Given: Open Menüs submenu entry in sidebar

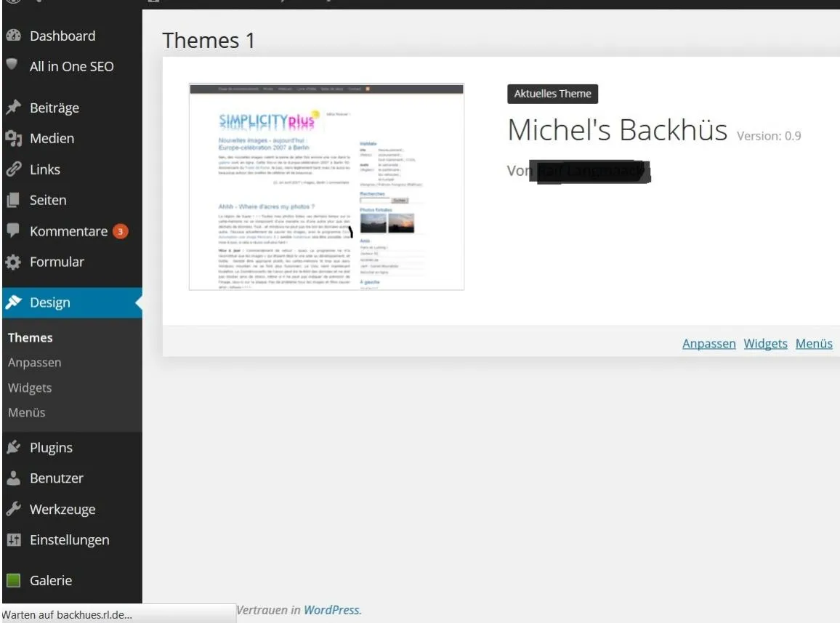Looking at the screenshot, I should [26, 412].
